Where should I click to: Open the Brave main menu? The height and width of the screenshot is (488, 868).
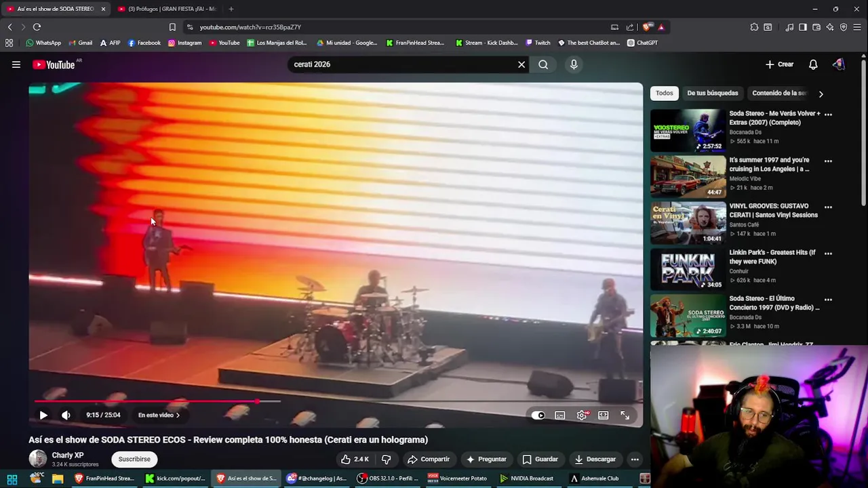[x=857, y=27]
